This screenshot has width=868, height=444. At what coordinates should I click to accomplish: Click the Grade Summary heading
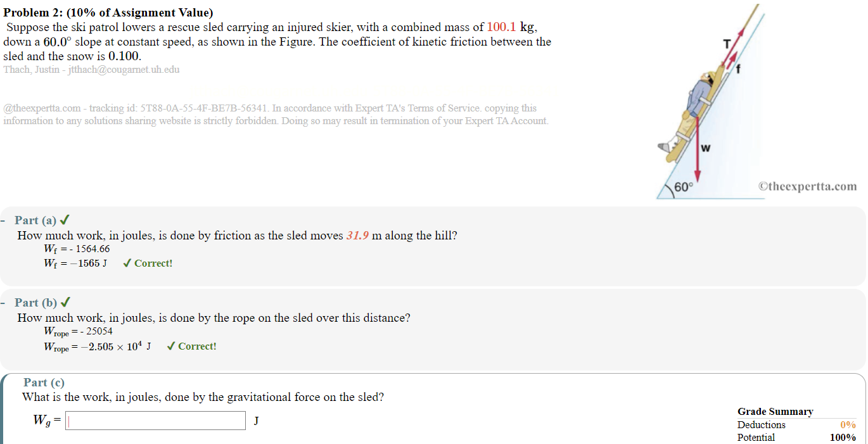[775, 412]
